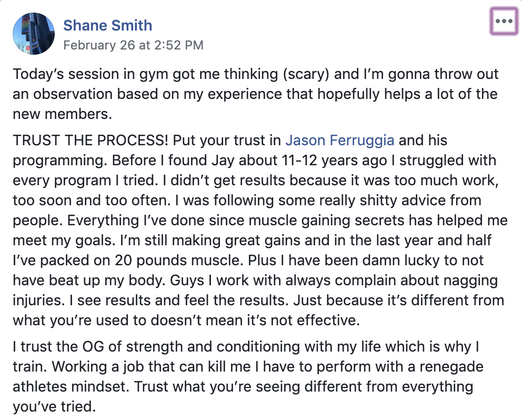Screen dimensions: 522x420
Task: Click the opening words 'Today's session in gym'
Action: (91, 74)
